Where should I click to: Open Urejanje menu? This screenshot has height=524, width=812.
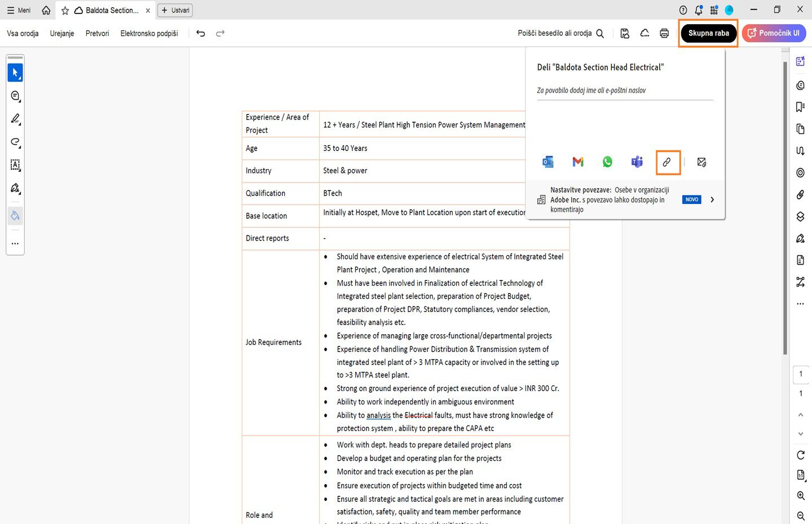click(62, 33)
